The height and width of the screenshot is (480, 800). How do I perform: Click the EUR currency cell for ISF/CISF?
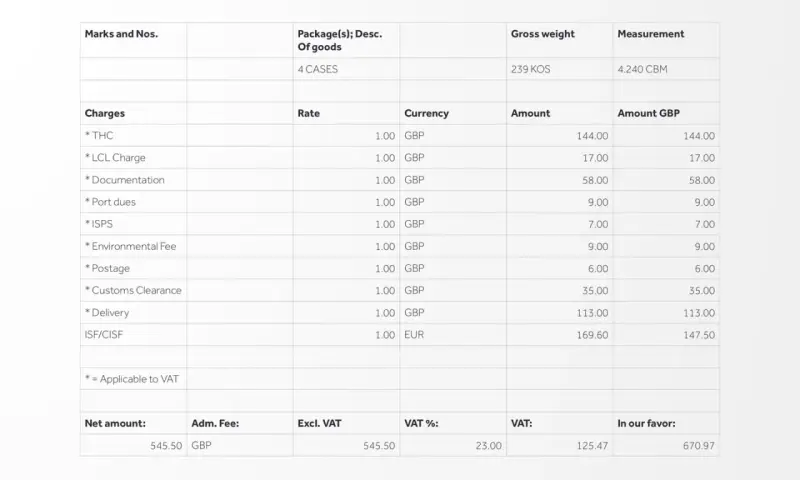pos(453,335)
